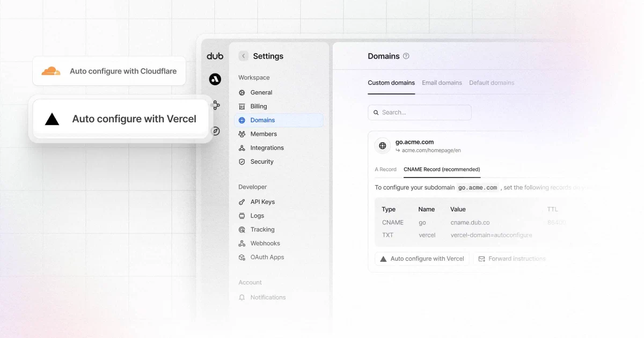Click the Settings title text

(x=268, y=56)
